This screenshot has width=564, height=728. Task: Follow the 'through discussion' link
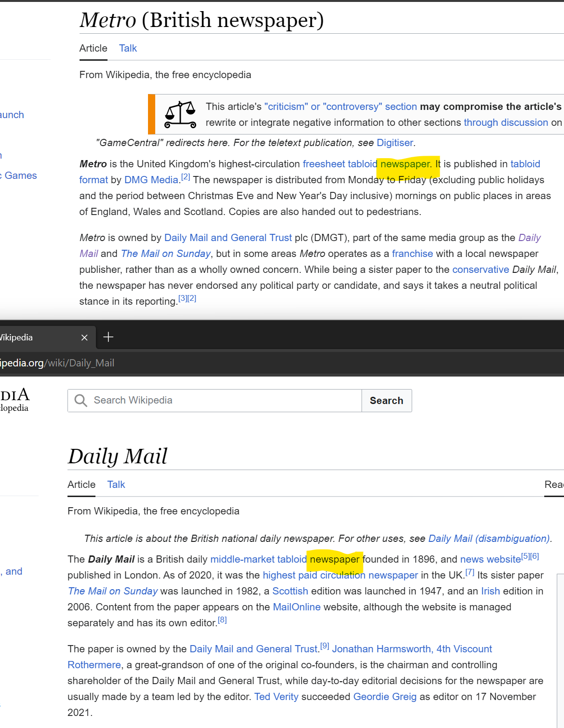pyautogui.click(x=506, y=122)
